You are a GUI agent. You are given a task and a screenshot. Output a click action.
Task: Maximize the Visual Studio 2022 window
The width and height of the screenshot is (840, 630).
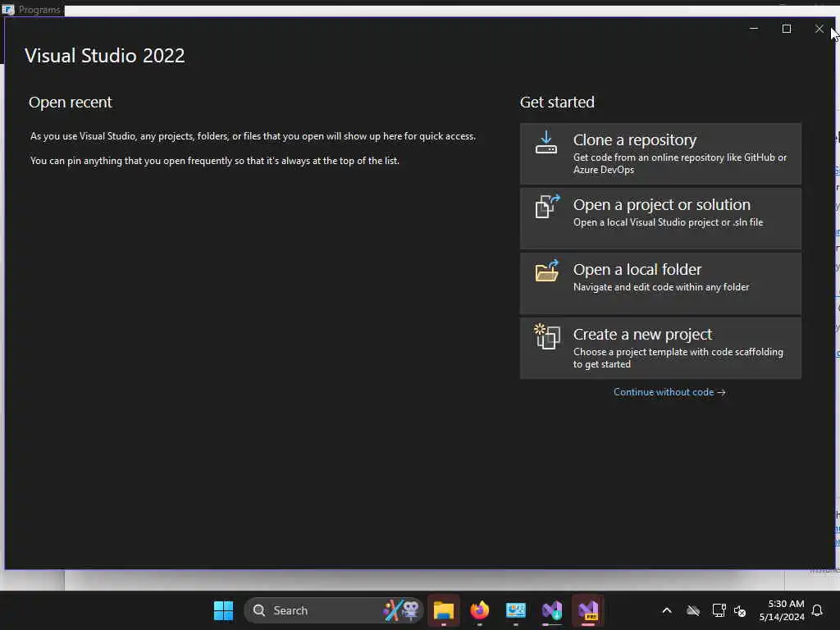tap(787, 29)
